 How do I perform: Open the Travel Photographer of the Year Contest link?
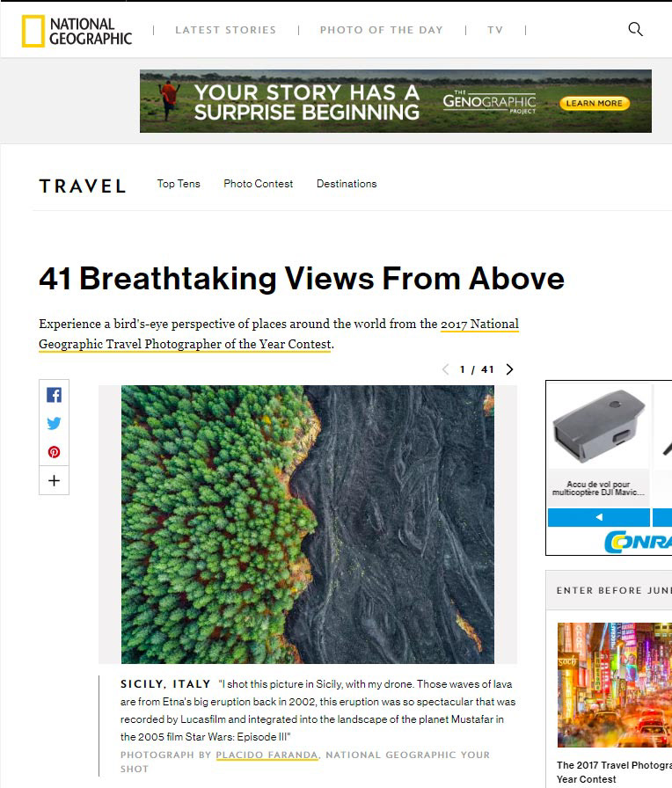pyautogui.click(x=279, y=334)
